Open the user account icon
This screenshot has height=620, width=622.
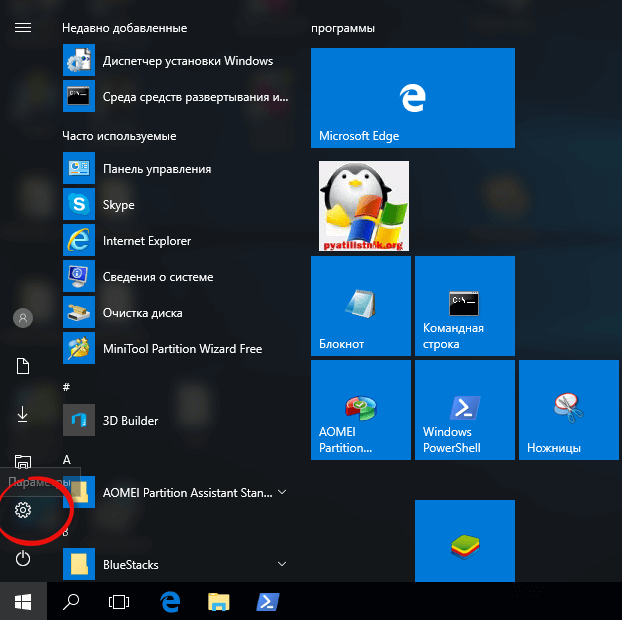(x=23, y=318)
